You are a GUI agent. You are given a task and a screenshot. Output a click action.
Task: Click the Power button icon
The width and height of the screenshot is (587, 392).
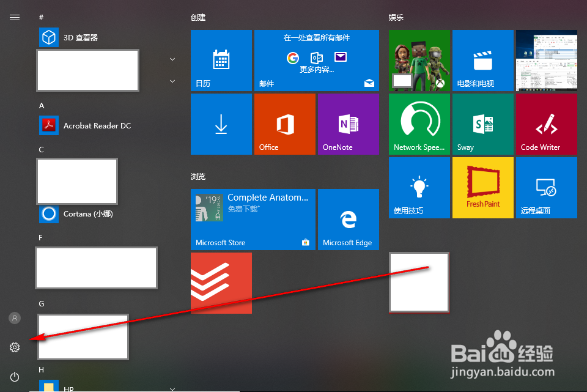click(x=15, y=377)
